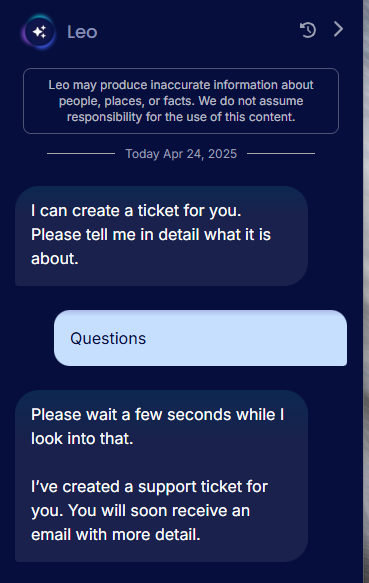369x583 pixels.
Task: Click the 'Please wait a few seconds' line
Action: click(x=157, y=415)
